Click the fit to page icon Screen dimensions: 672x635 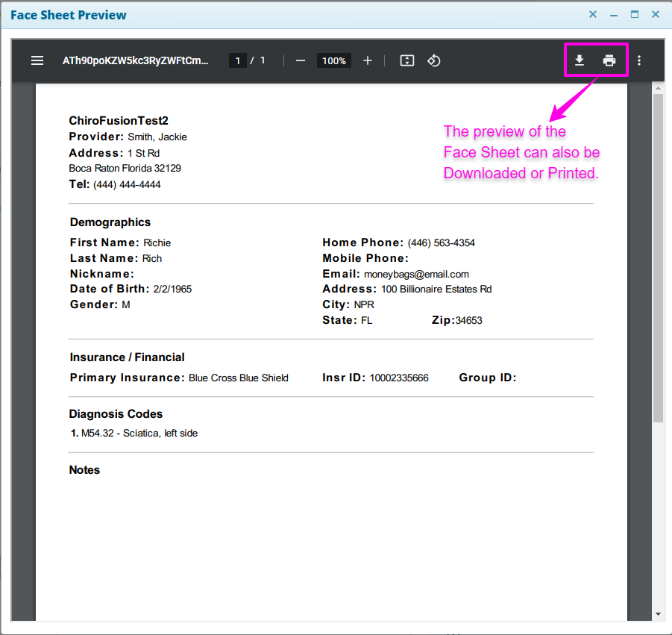406,60
